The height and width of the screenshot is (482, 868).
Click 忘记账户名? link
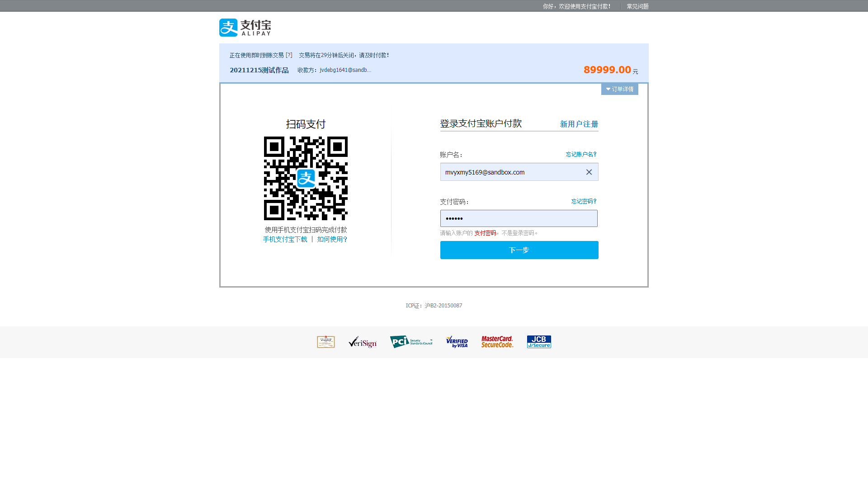tap(581, 154)
